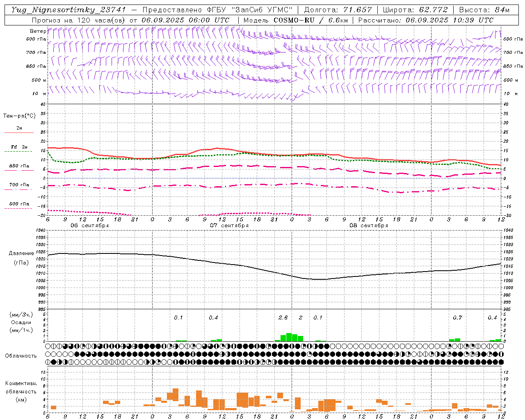Image resolution: width=525 pixels, height=420 pixels.
Task: Click the Конвективн. panel label
Action: [x=21, y=383]
